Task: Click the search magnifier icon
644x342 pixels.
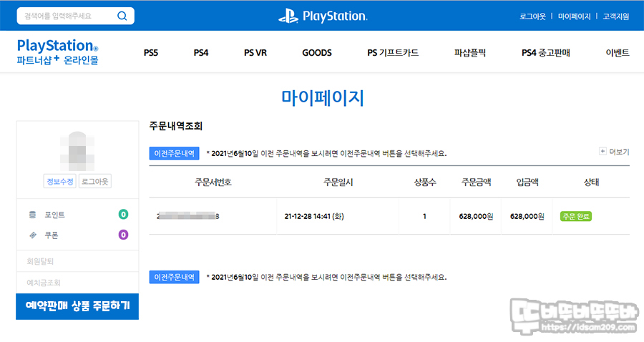Action: [122, 16]
